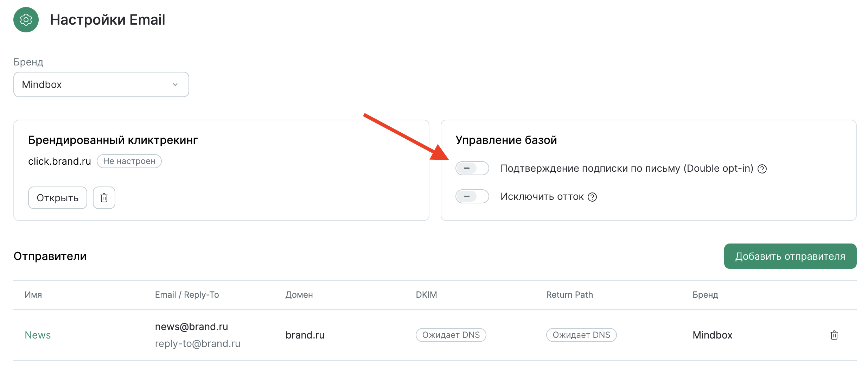Expand brand list via chevron arrow
Viewport: 868px width, 373px height.
click(175, 84)
